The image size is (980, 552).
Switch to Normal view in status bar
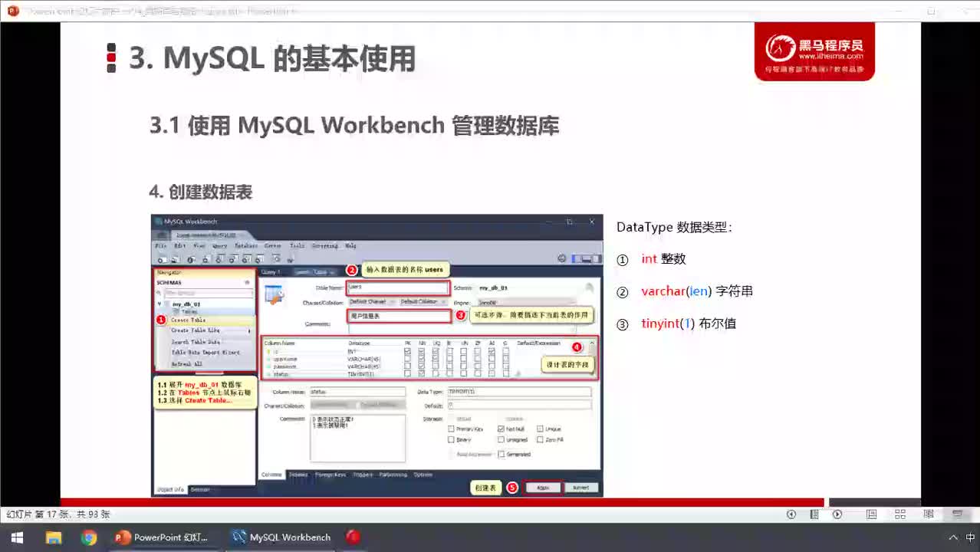point(872,514)
